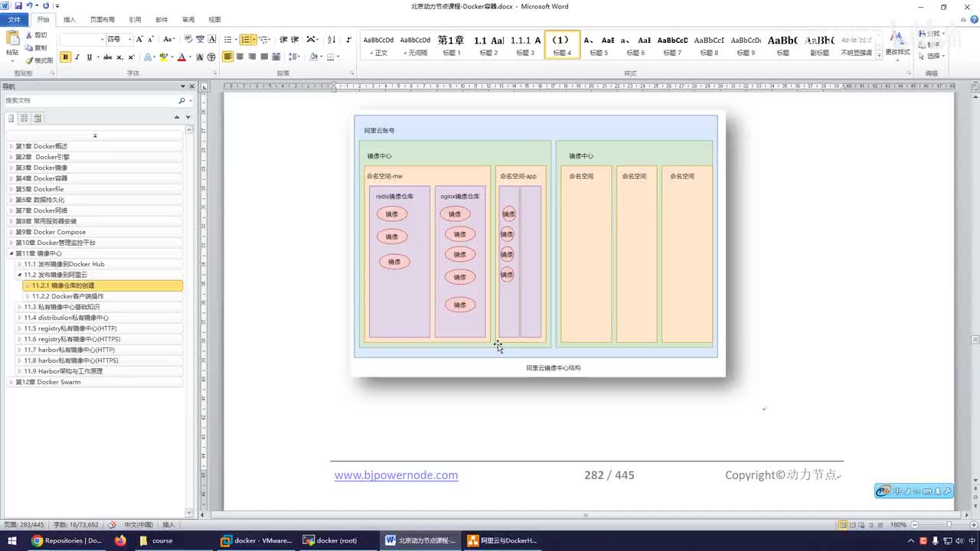Click the 选择 (Select) editing button
Screen dimensions: 980x551
(933, 56)
